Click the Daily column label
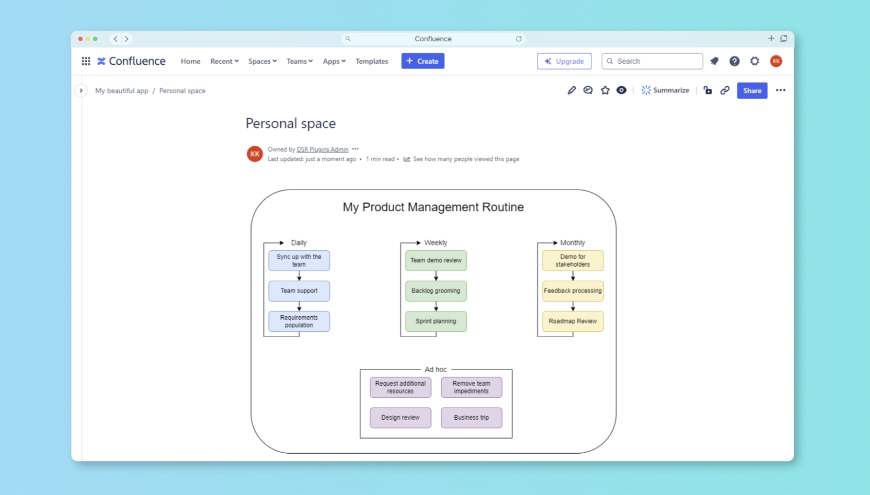Image resolution: width=870 pixels, height=495 pixels. pyautogui.click(x=299, y=243)
